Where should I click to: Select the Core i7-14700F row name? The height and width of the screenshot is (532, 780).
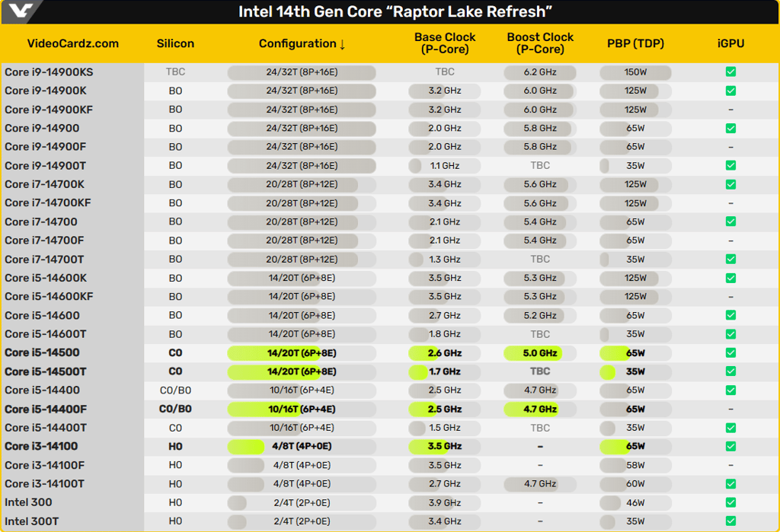click(44, 241)
